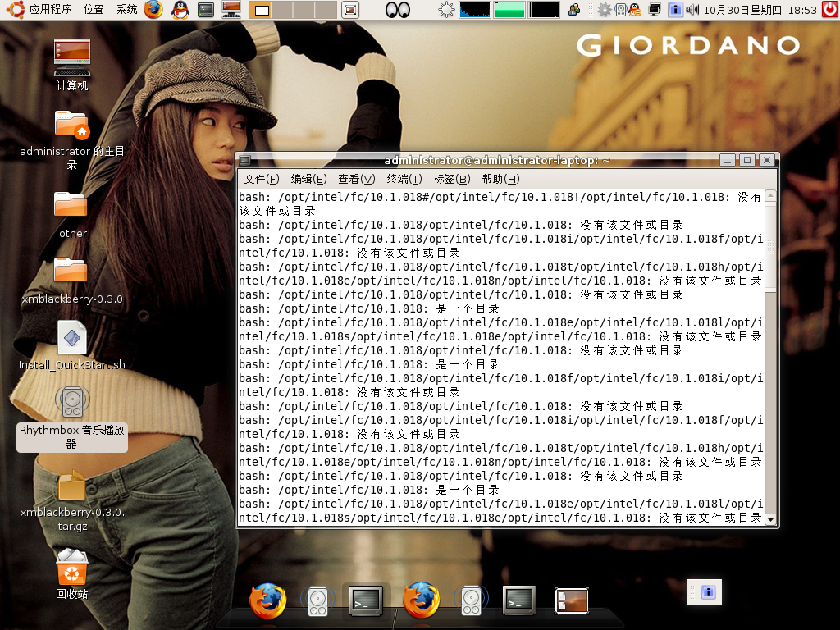Select the Rhythmbox 音乐播放器 desktop icon

point(72,418)
